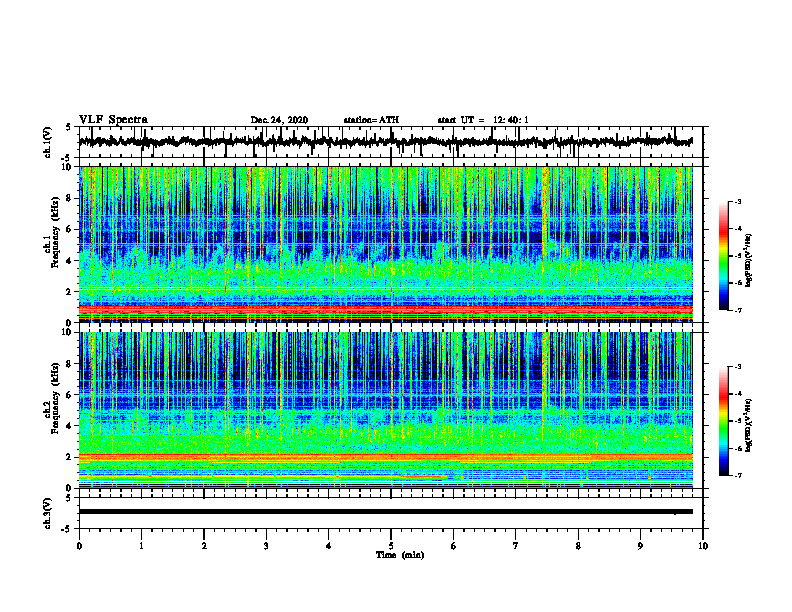This screenshot has width=792, height=612.
Task: Click the "-7" label on ch.2 color scale
Action: click(x=738, y=476)
